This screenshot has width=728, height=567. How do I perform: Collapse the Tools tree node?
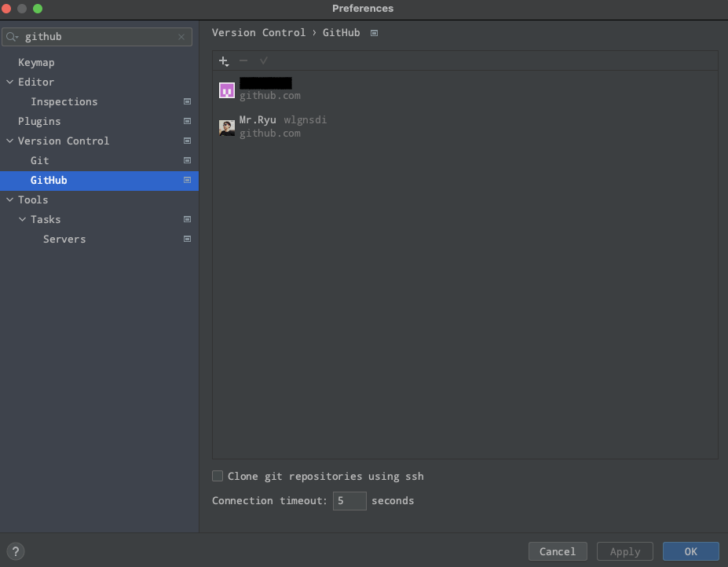point(9,199)
